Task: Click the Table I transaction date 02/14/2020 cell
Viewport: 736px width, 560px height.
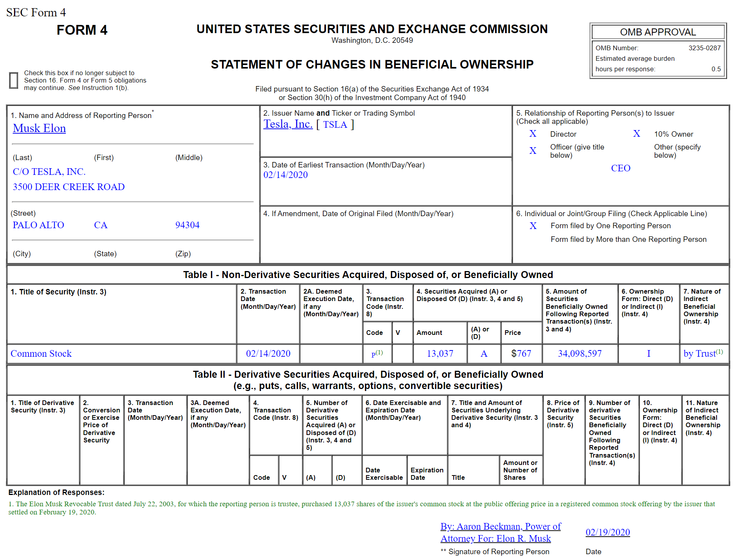Action: (268, 354)
